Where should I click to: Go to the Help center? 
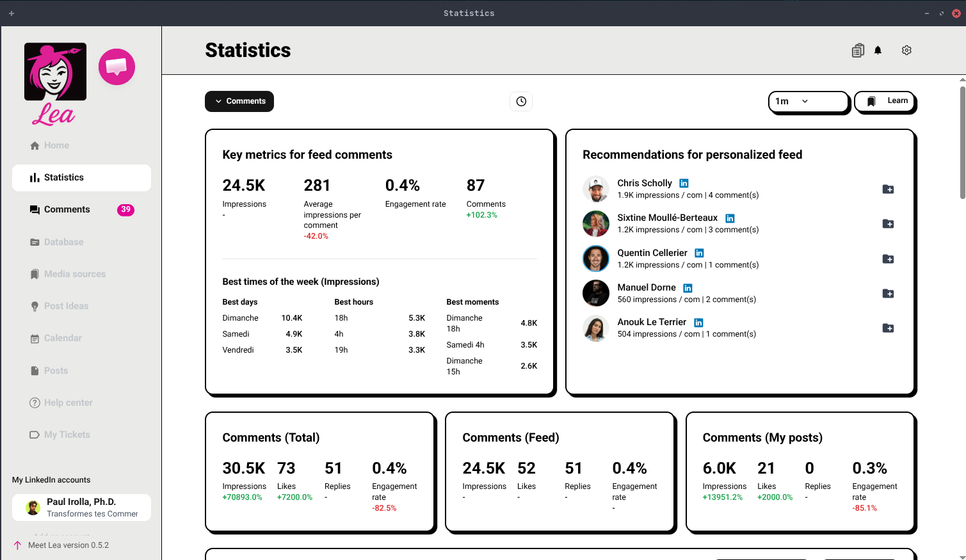(67, 403)
